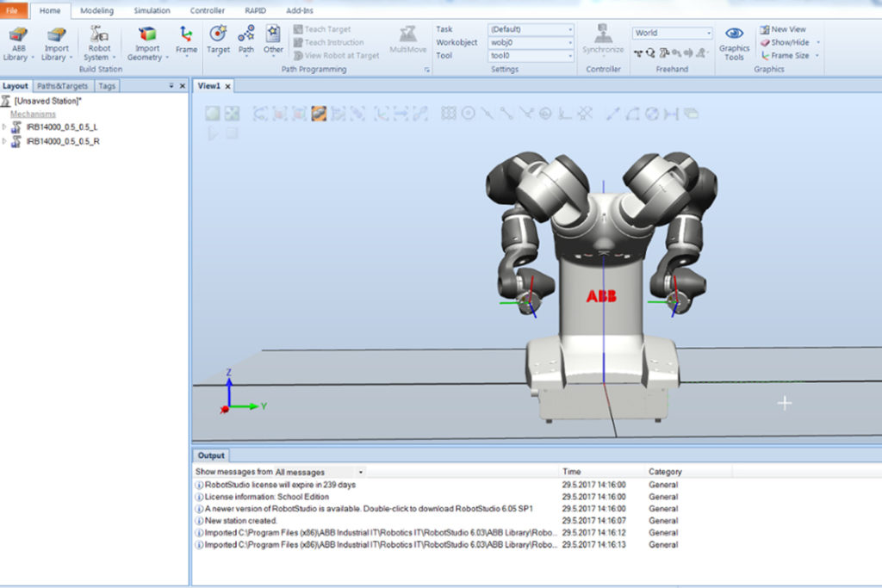Image resolution: width=882 pixels, height=588 pixels.
Task: Click the New View button
Action: pos(783,29)
